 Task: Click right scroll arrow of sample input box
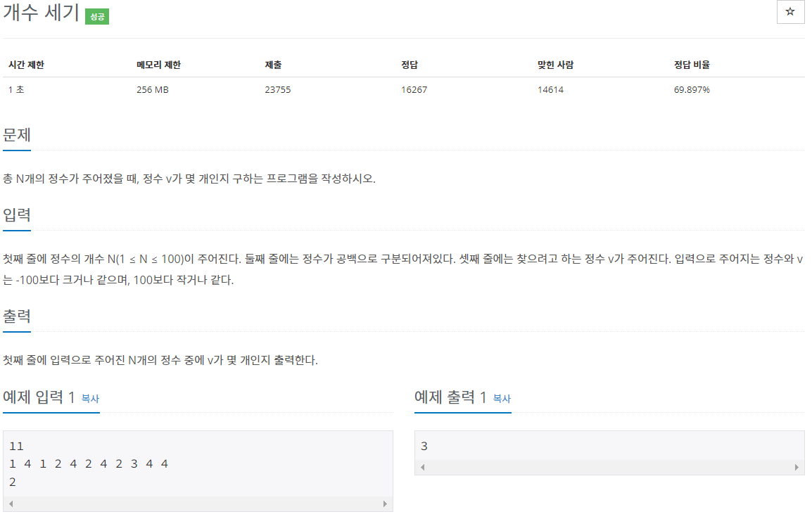pos(385,504)
